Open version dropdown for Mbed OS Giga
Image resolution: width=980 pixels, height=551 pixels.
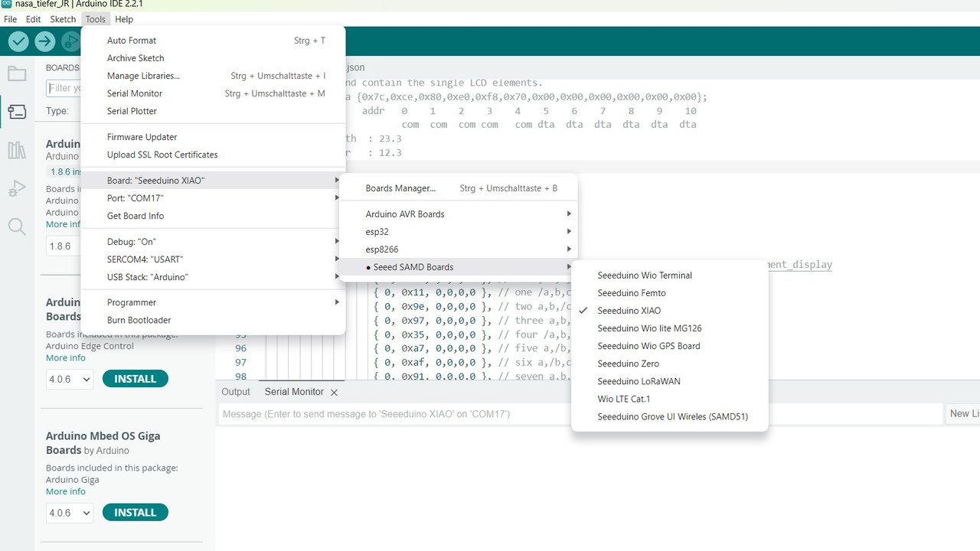coord(69,513)
